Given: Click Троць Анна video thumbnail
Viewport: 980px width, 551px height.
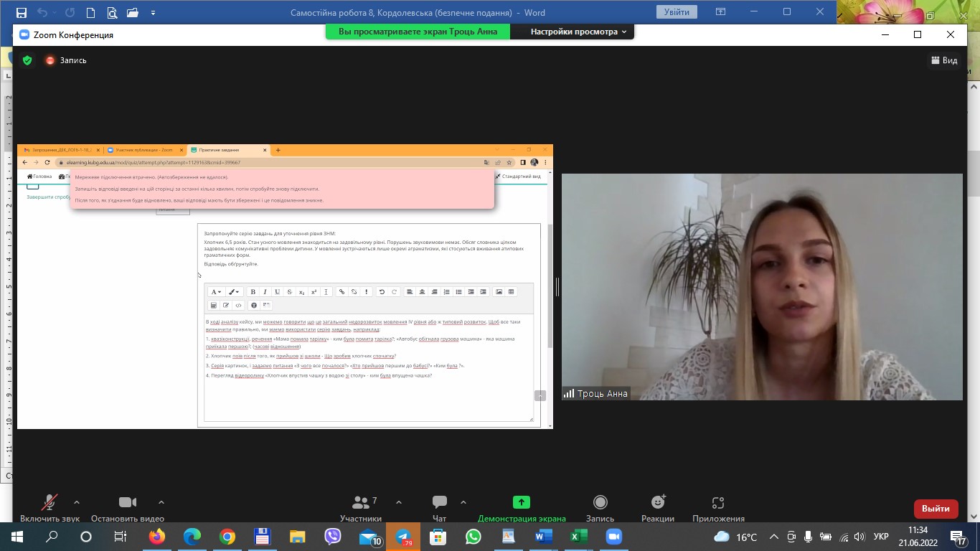Looking at the screenshot, I should point(761,287).
